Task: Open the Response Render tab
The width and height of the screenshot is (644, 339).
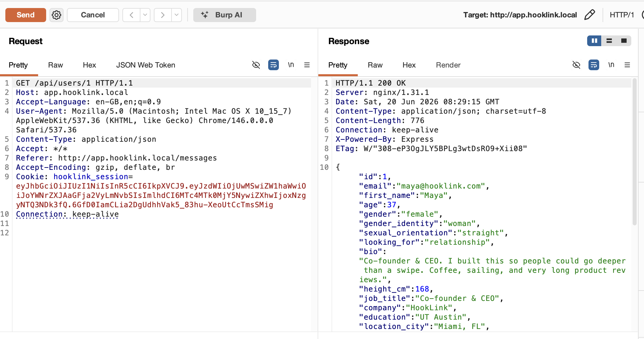Action: pos(448,65)
